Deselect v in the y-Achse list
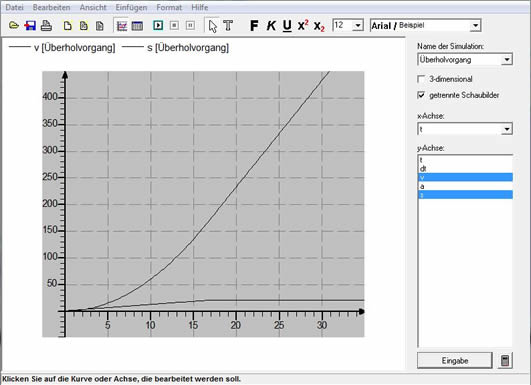 [x=465, y=177]
